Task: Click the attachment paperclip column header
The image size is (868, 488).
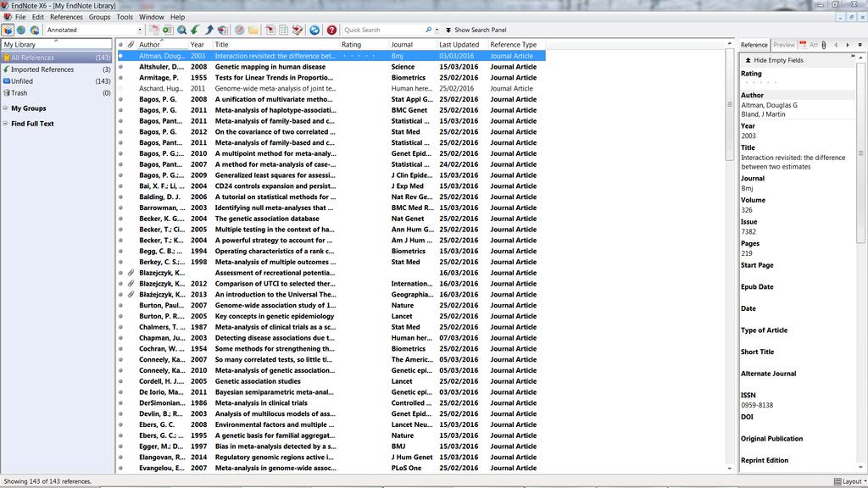Action: tap(131, 44)
